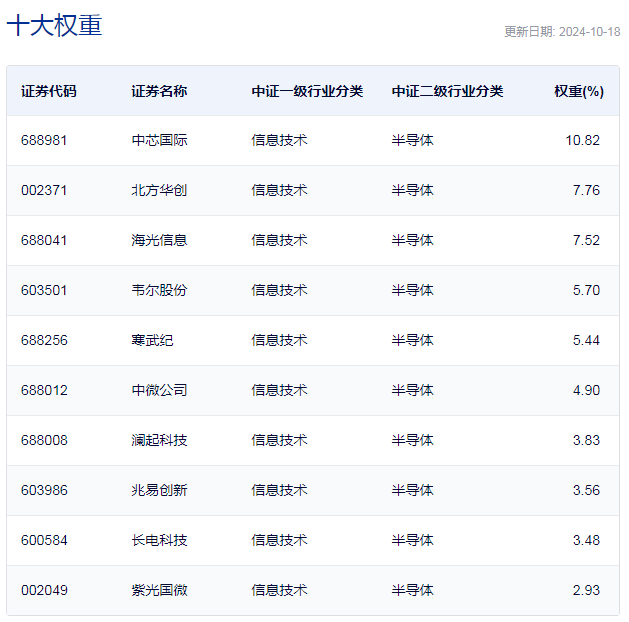Click weight value 5.70

tap(586, 290)
